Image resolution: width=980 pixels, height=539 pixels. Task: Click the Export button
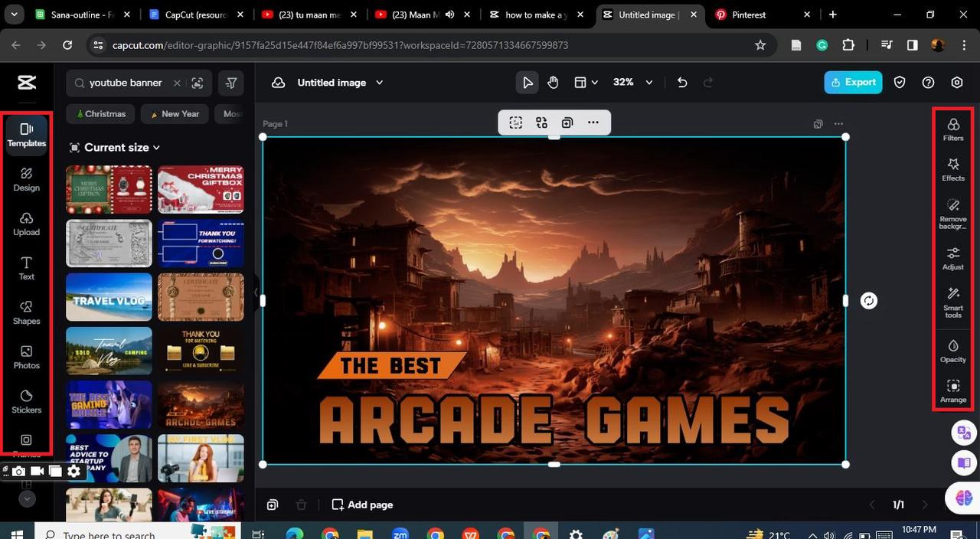coord(853,83)
